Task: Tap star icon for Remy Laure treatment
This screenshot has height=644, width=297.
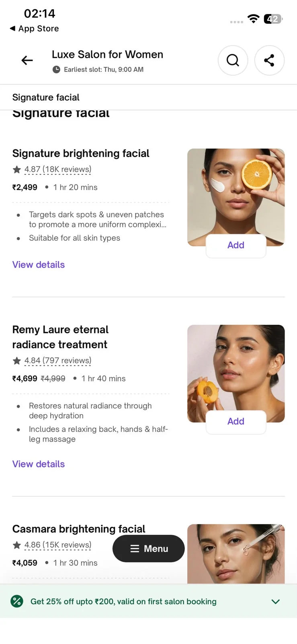Action: coord(17,361)
